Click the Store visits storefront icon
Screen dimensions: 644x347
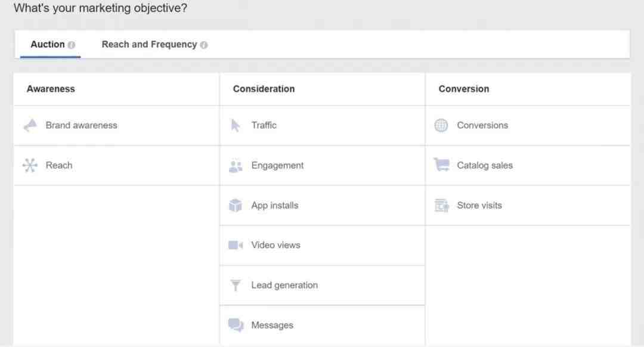tap(441, 206)
